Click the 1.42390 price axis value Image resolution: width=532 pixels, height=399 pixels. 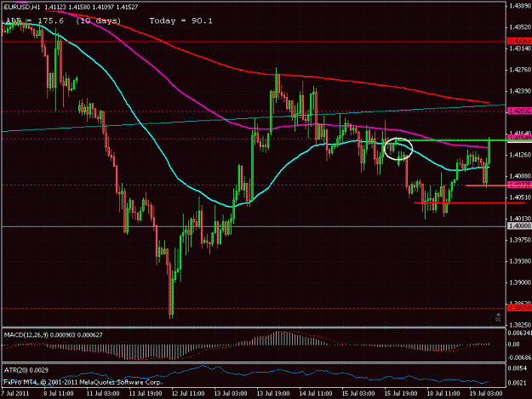coord(520,91)
